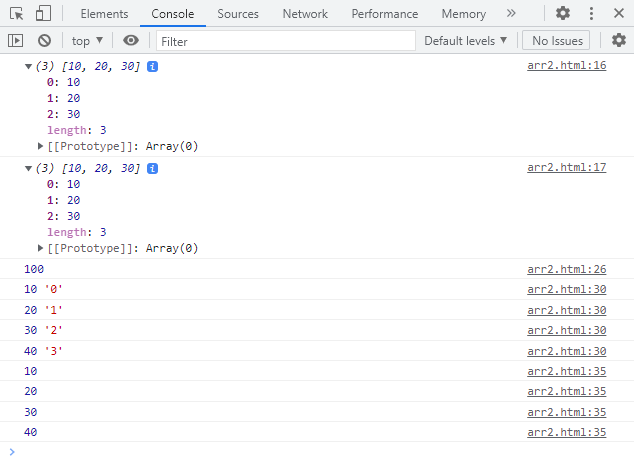Screen dimensions: 634x464
Task: Open arr2.html:35 link beside output 40
Action: point(566,432)
